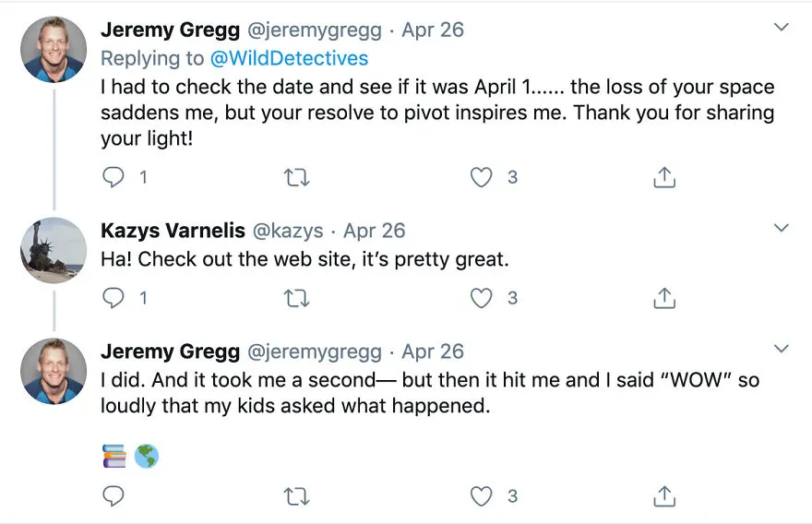This screenshot has width=812, height=524.
Task: Reply to Jeremy Gregg's first tweet
Action: pos(113,177)
